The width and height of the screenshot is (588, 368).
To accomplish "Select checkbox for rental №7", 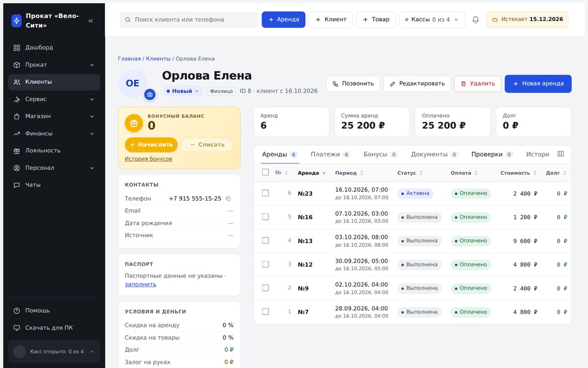I will pos(266,312).
